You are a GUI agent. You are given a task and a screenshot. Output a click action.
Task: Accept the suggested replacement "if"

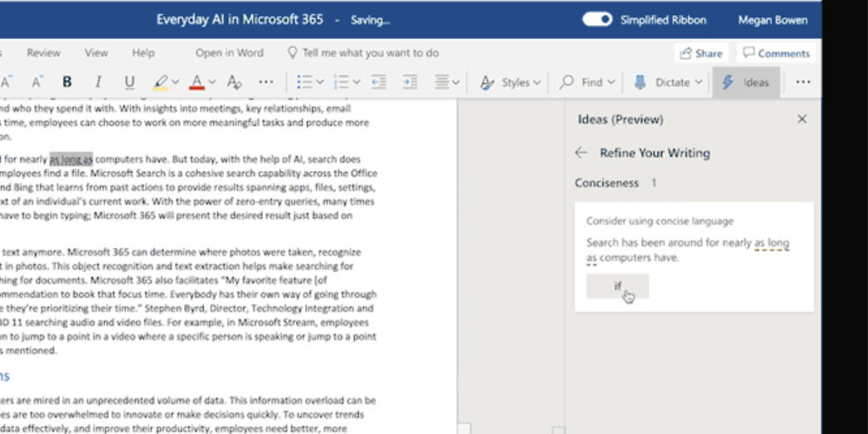click(617, 286)
